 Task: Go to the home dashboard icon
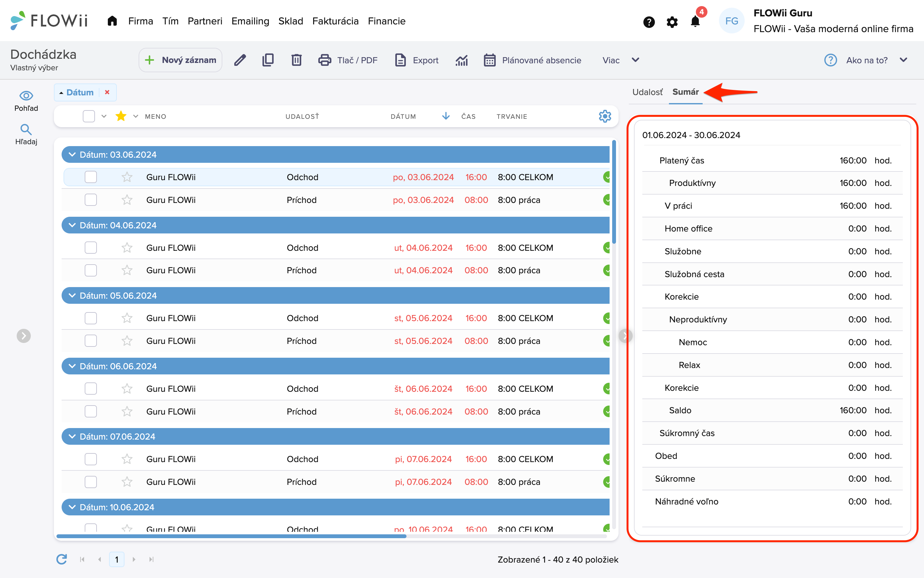(x=112, y=21)
